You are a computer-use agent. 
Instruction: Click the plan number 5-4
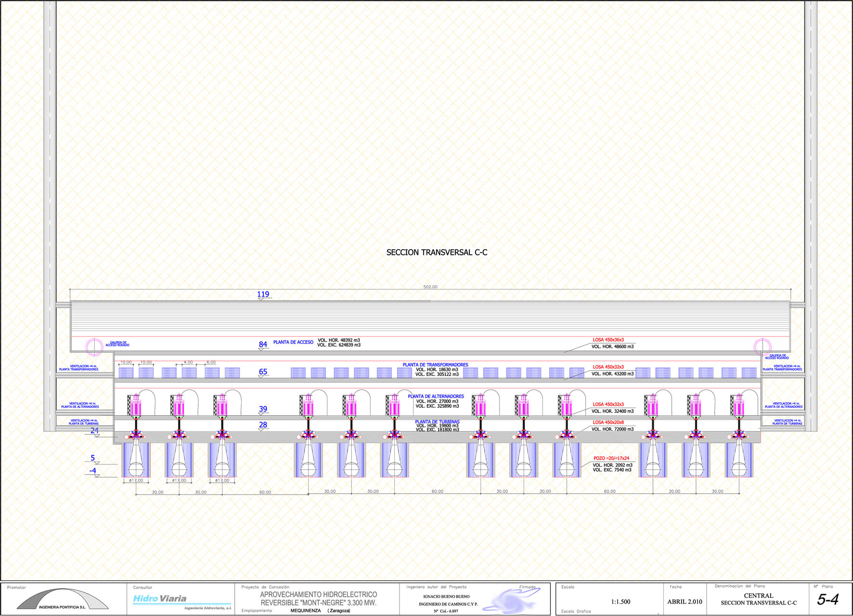(x=827, y=600)
